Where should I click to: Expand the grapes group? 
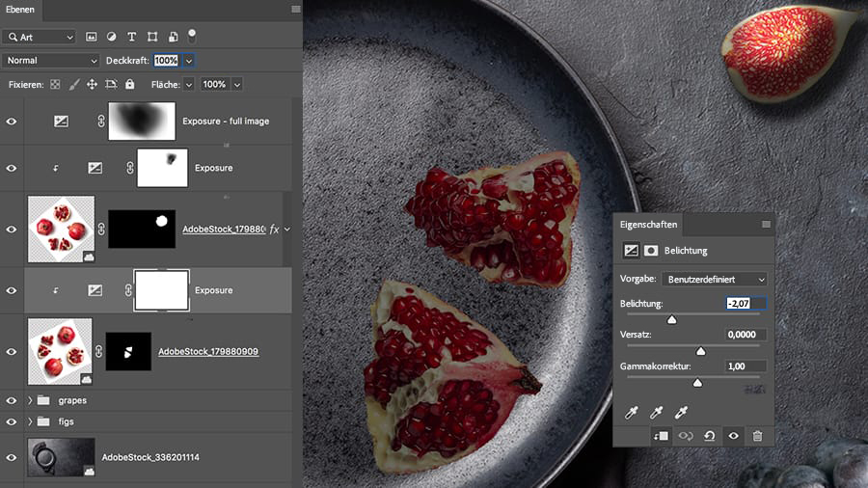coord(30,400)
